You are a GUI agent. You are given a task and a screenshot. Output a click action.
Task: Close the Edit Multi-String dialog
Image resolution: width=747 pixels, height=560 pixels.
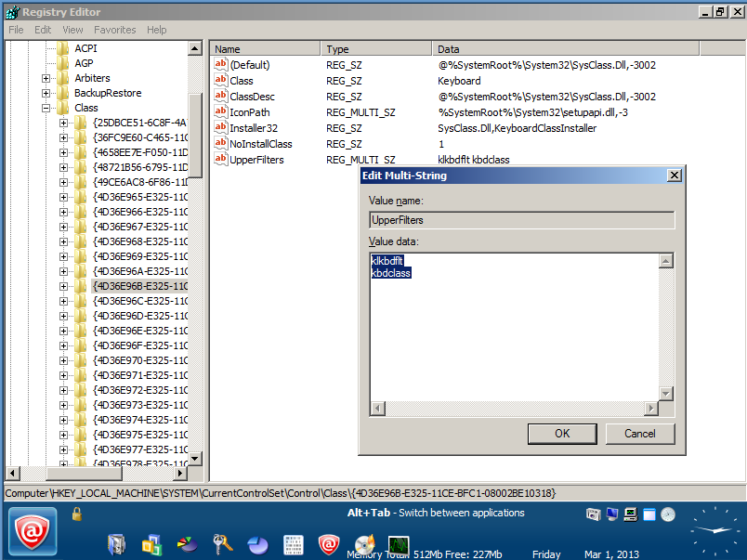pos(675,176)
